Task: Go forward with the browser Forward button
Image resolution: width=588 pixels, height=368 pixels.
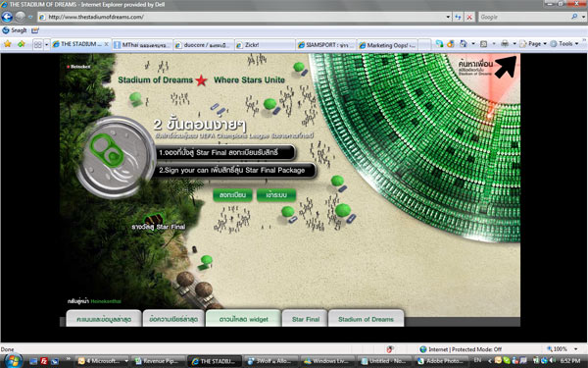Action: [x=21, y=17]
